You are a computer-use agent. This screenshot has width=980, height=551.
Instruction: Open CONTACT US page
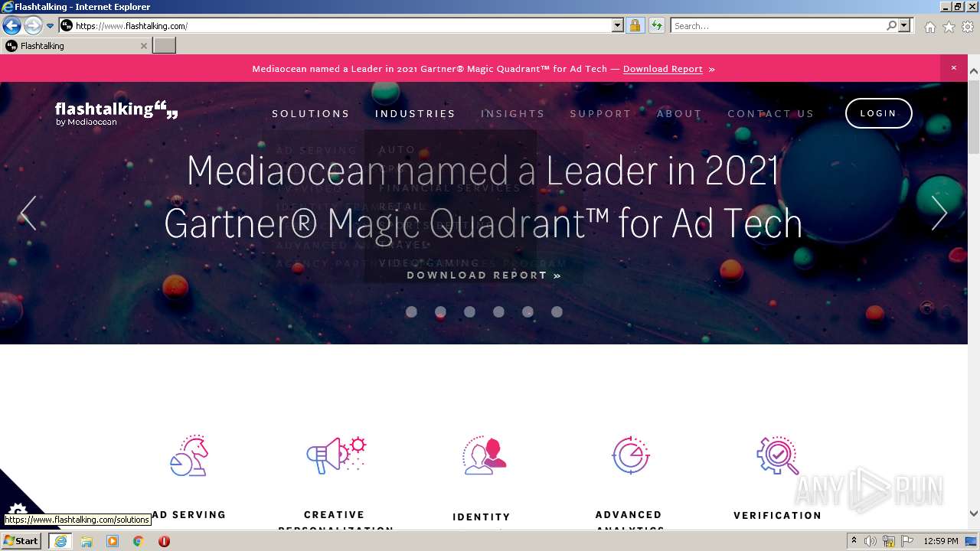771,113
